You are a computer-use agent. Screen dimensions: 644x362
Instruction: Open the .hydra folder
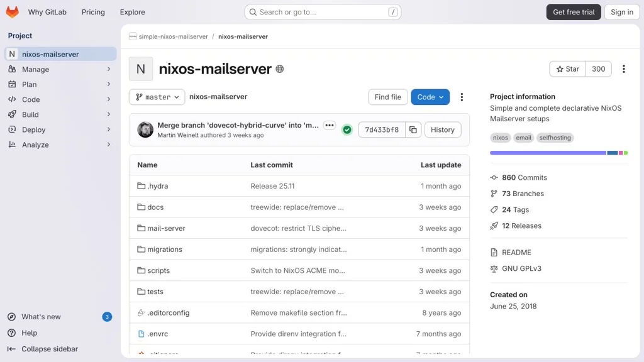pos(157,186)
